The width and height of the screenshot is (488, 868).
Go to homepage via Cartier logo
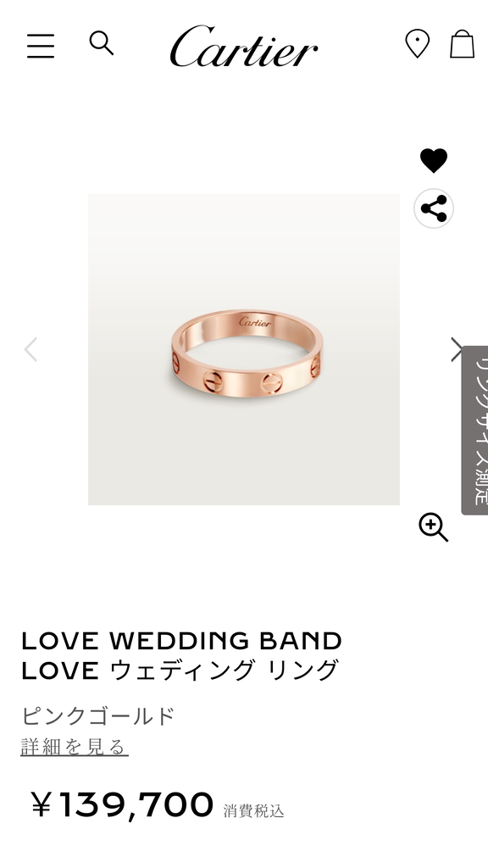tap(243, 46)
